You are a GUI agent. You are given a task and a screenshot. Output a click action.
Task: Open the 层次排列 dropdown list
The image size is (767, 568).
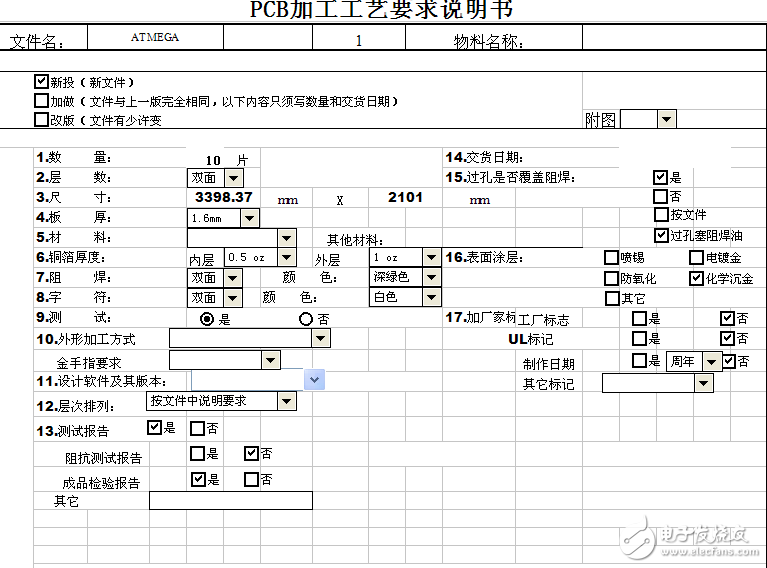coord(286,402)
